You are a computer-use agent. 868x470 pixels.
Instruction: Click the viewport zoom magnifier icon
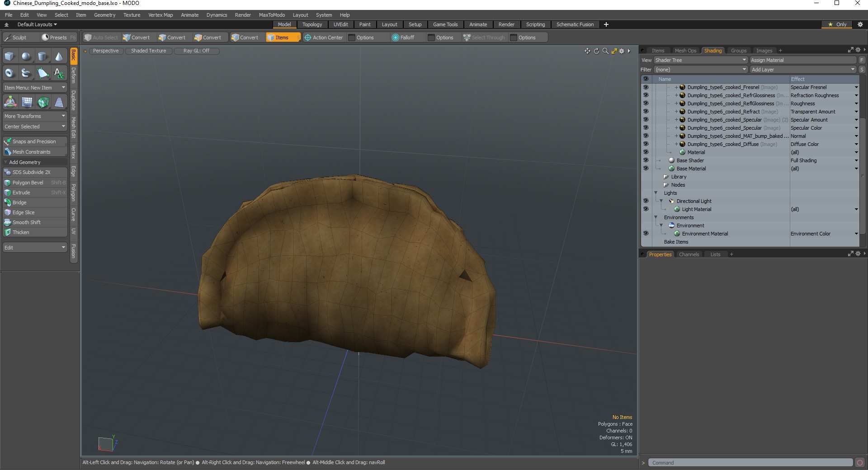click(605, 51)
